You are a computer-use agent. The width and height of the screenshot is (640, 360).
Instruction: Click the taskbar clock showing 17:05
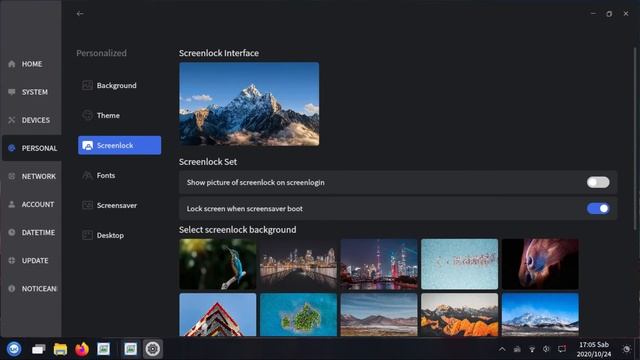(594, 349)
